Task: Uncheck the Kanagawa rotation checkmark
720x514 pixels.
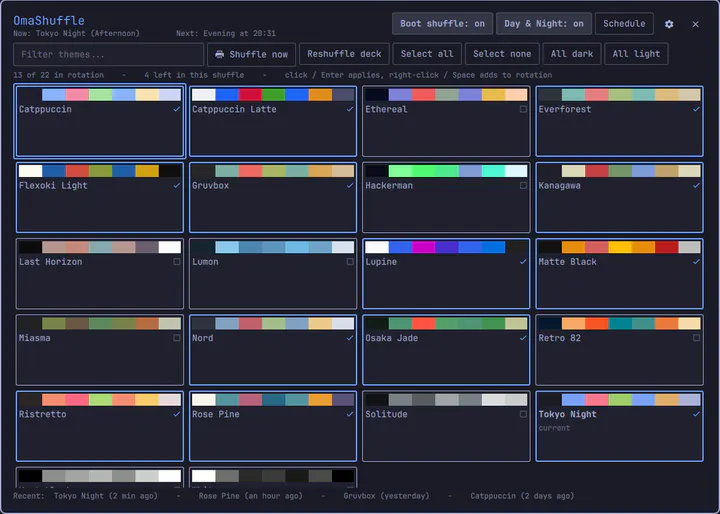Action: (696, 186)
